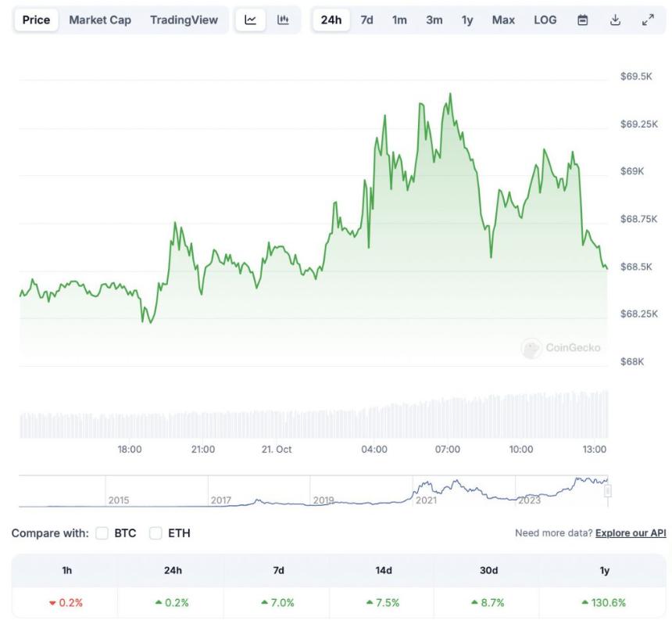Image resolution: width=672 pixels, height=624 pixels.
Task: Expand chart to fullscreen
Action: point(648,20)
